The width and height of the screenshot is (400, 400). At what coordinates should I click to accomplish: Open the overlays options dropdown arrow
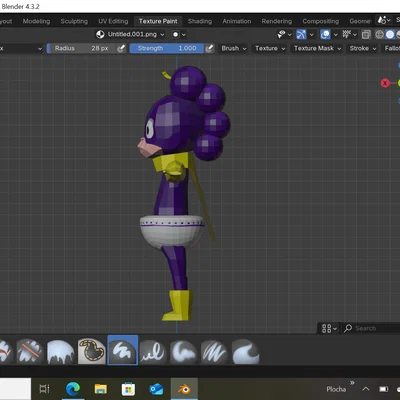pos(336,34)
